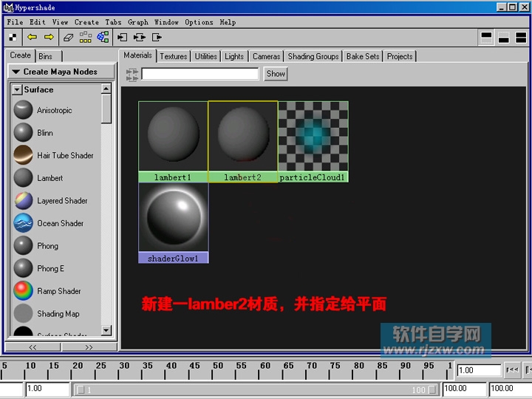The height and width of the screenshot is (399, 532).
Task: Show bottom tabs only layout icon
Action: coord(503,38)
